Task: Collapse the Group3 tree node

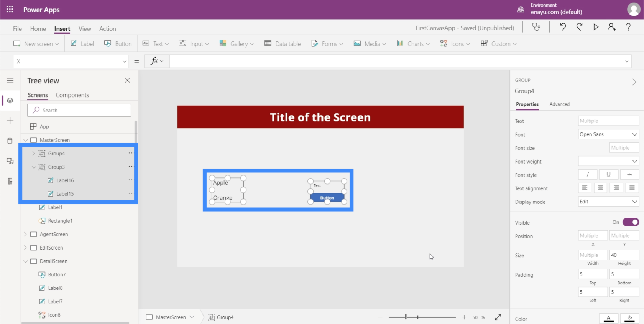Action: 33,167
